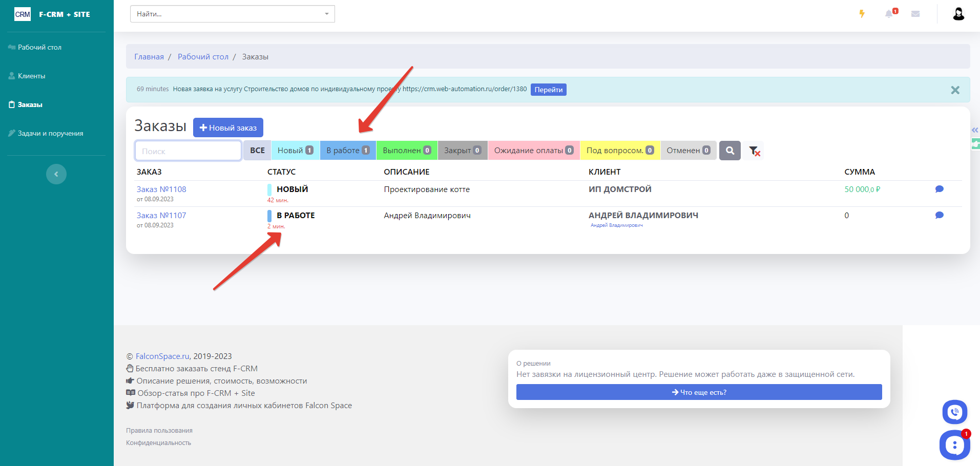Open Задачи и поручения in sidebar
980x466 pixels.
pos(50,133)
